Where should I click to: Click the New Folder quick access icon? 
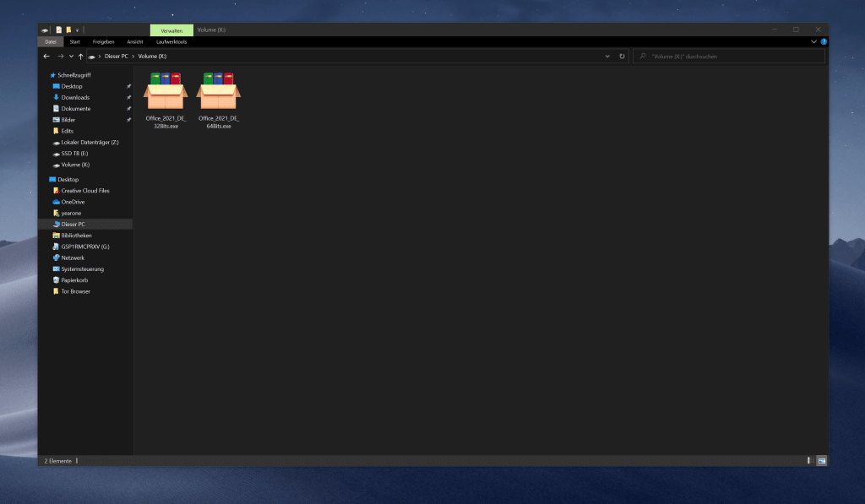(68, 30)
